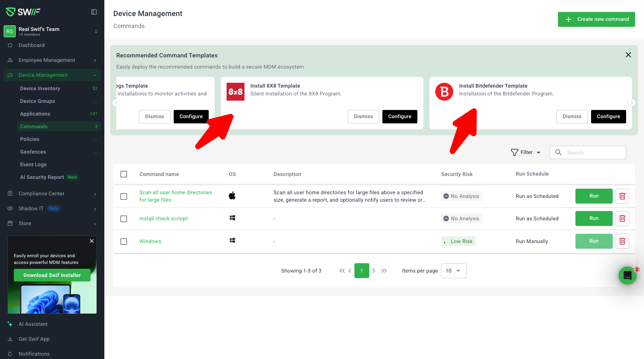Go to the last page of commands

click(384, 271)
